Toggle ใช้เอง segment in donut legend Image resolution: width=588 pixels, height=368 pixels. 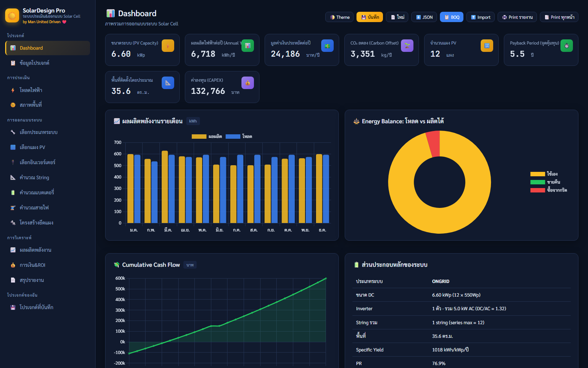tap(544, 174)
